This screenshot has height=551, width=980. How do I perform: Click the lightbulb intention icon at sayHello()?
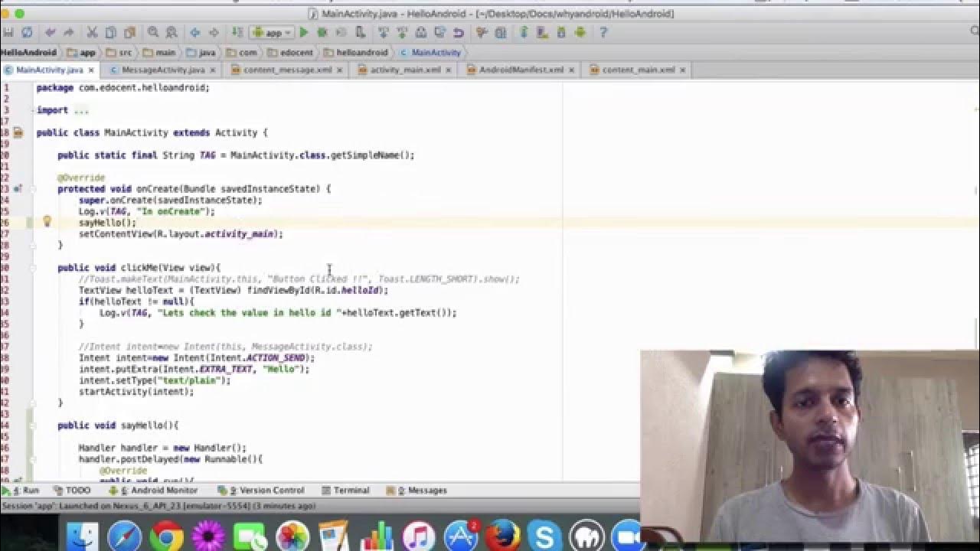point(47,222)
